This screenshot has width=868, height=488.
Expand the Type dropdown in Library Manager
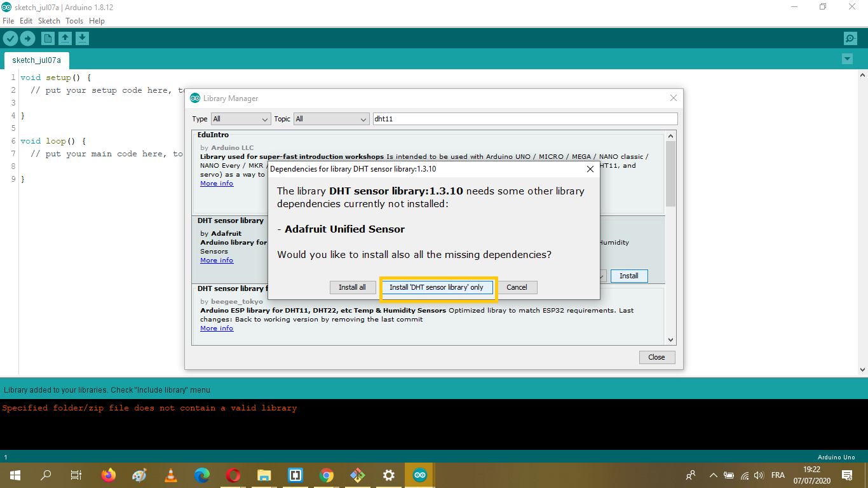[x=241, y=119]
